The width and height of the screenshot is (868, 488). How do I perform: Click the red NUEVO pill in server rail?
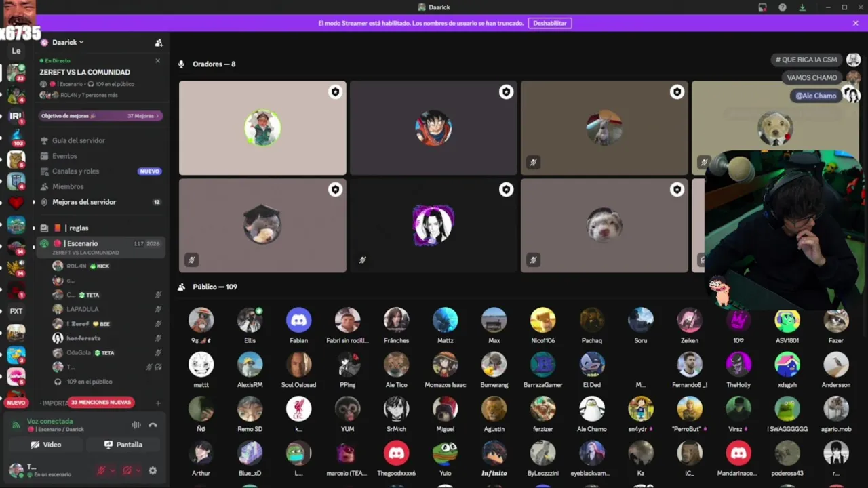coord(16,403)
